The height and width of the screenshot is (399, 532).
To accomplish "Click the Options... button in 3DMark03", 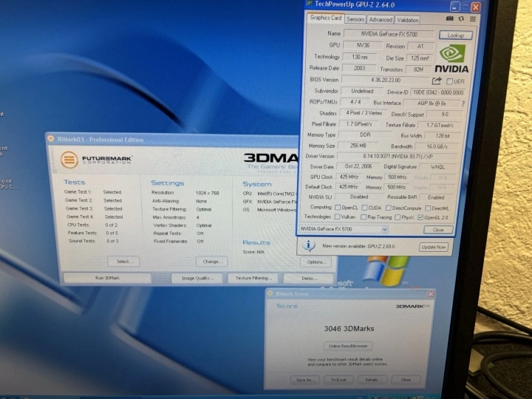I will [x=316, y=262].
